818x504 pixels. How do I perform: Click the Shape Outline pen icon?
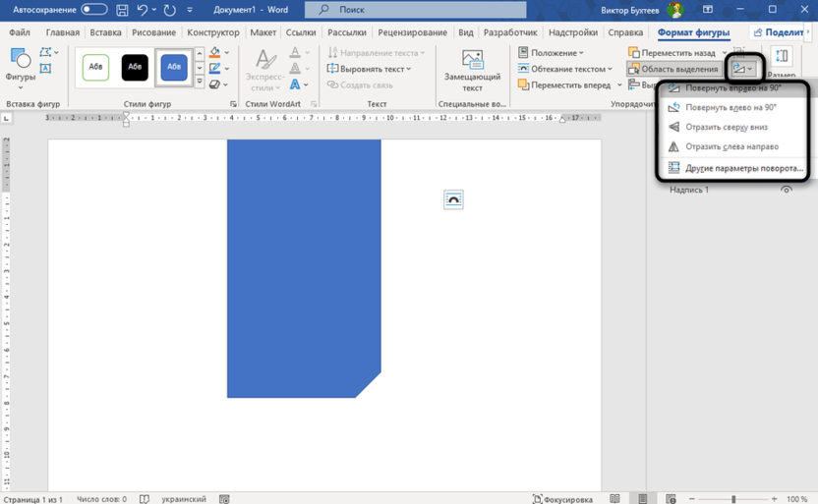215,69
